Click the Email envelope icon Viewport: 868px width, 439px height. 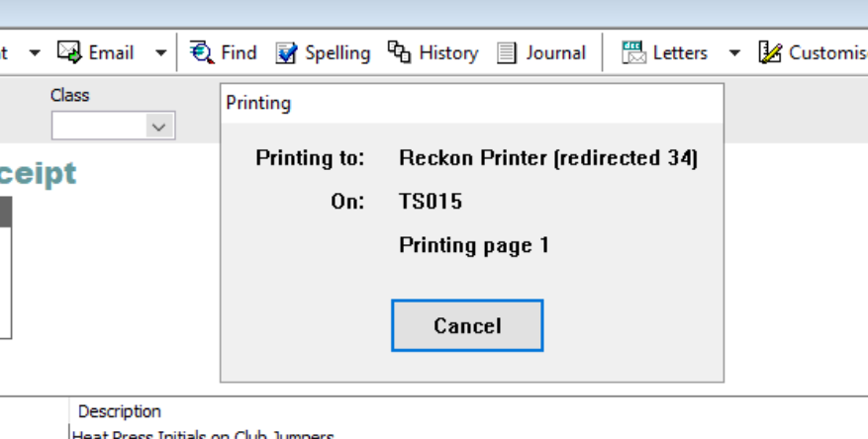click(69, 52)
